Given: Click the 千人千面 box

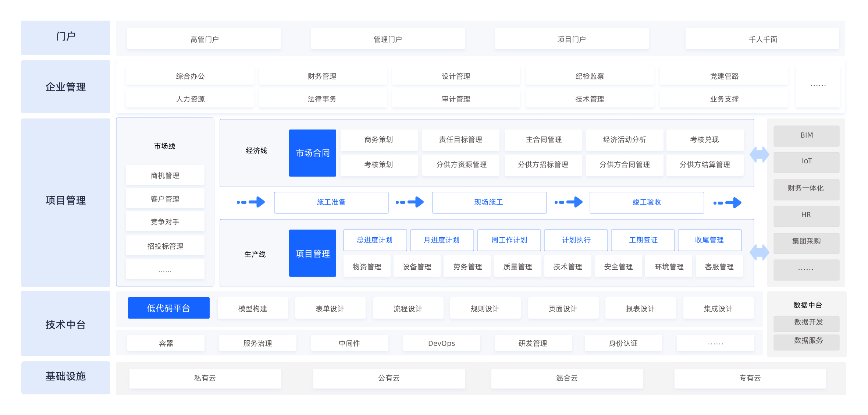Looking at the screenshot, I should click(762, 39).
